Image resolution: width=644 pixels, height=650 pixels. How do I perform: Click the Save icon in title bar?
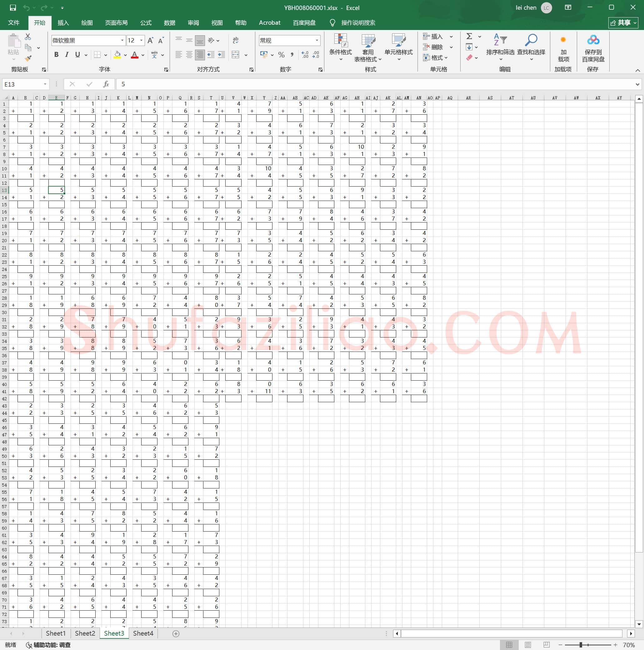pos(13,7)
